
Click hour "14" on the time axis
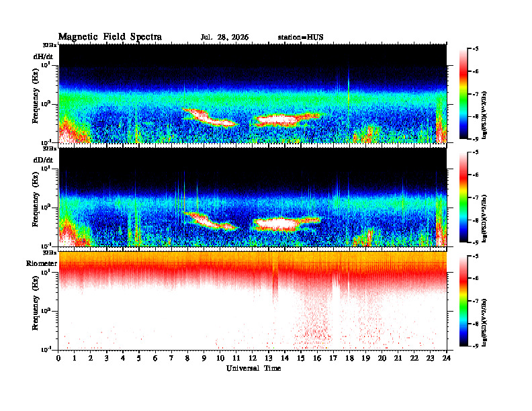point(285,359)
